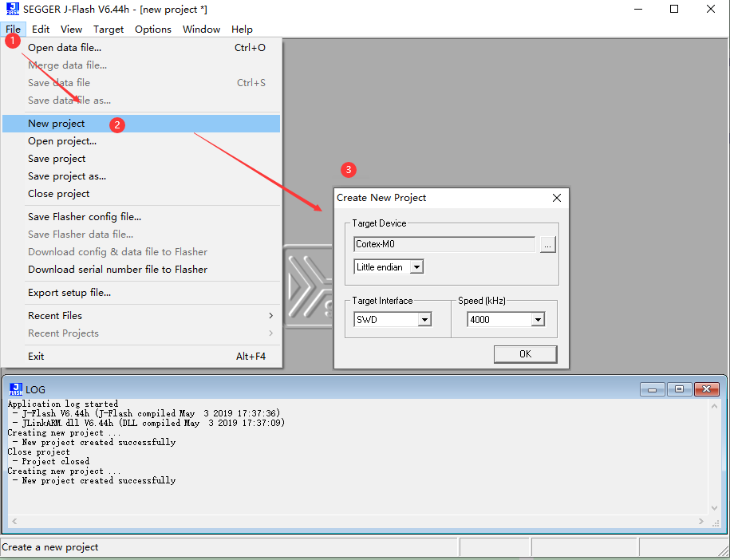Screen dimensions: 730x560
Task: Close the Create New Project dialog
Action: [556, 198]
